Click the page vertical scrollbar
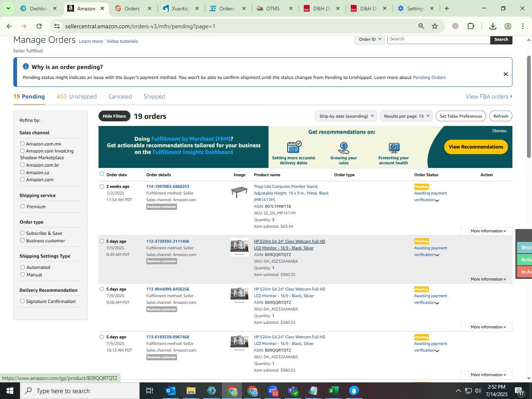This screenshot has height=399, width=532. click(529, 107)
